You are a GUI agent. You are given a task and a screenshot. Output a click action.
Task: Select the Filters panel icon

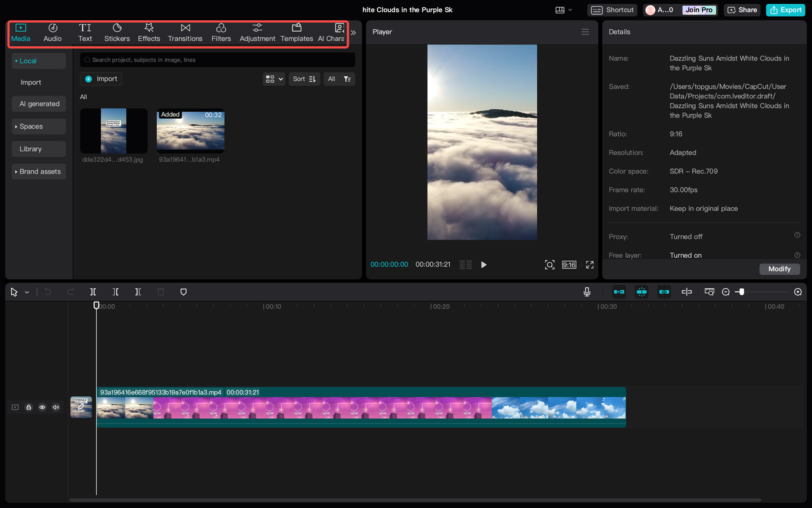click(221, 32)
